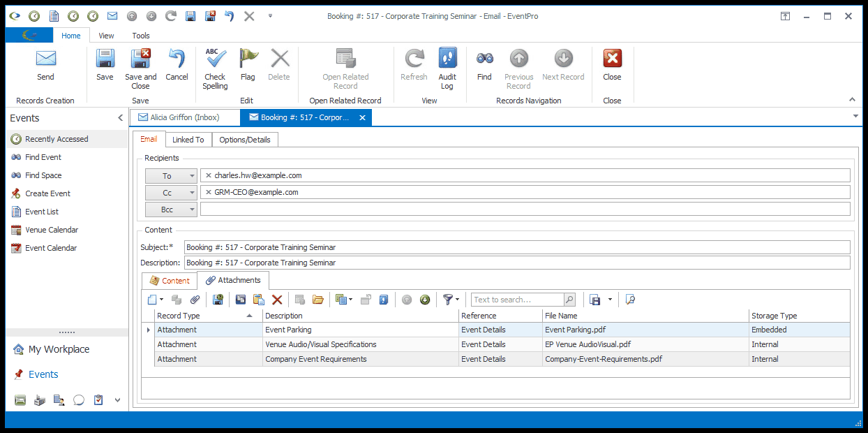The width and height of the screenshot is (868, 433).
Task: Expand the more navigation options chevron
Action: tap(117, 400)
